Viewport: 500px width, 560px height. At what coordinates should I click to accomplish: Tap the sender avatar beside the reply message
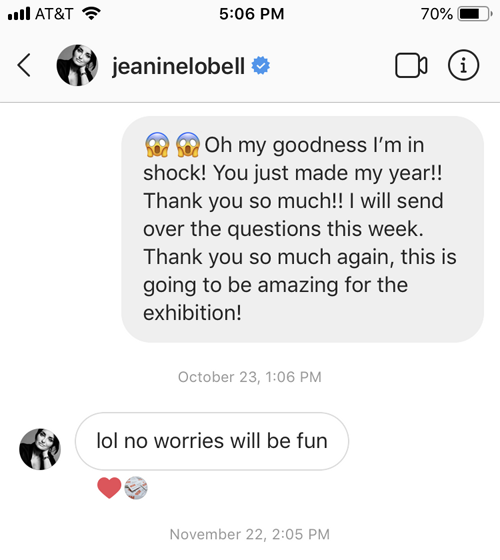coord(40,449)
